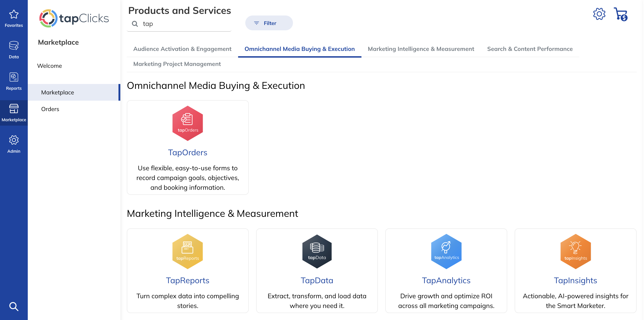Image resolution: width=644 pixels, height=320 pixels.
Task: Open Orders in side menu
Action: [50, 109]
